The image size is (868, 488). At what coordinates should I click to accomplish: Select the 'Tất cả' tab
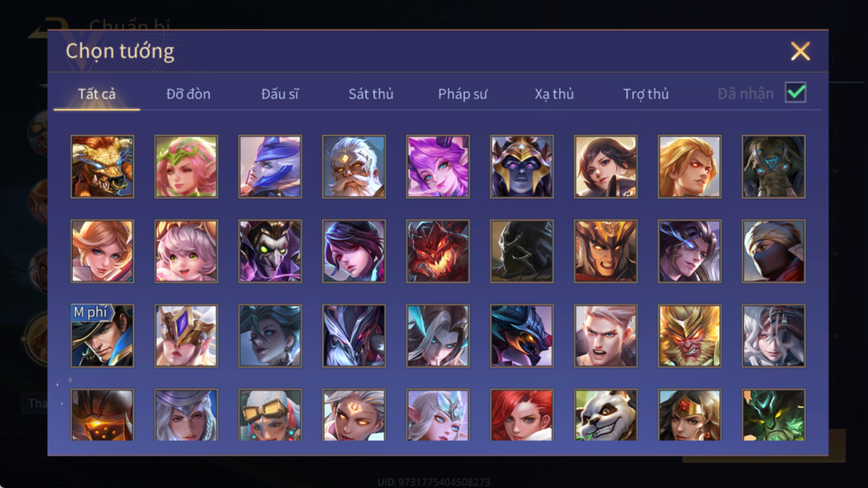97,94
